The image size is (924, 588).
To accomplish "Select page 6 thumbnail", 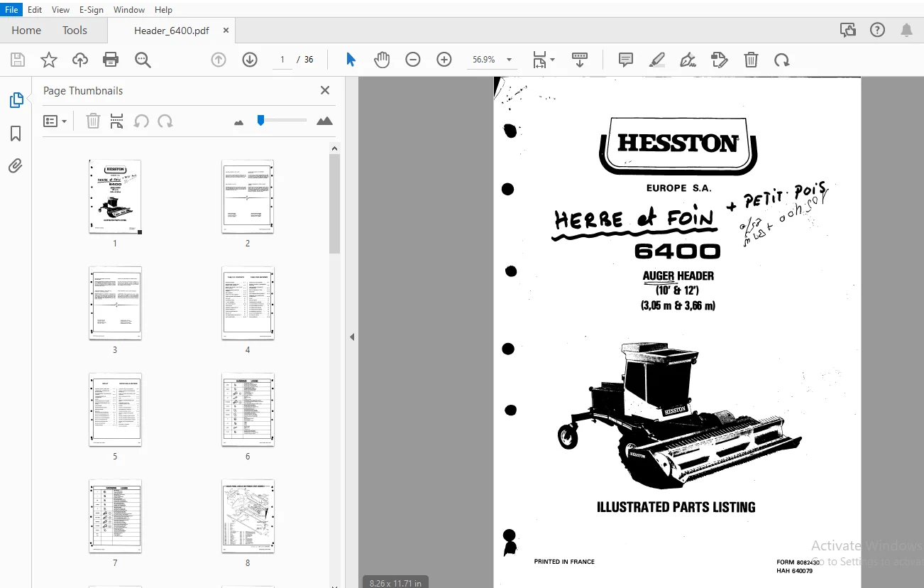I will point(248,410).
